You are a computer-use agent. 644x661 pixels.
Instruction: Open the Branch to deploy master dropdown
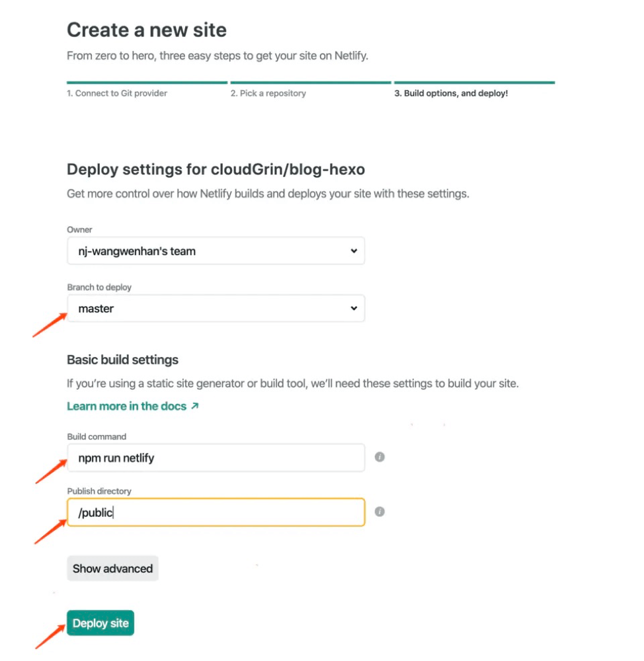pyautogui.click(x=216, y=308)
